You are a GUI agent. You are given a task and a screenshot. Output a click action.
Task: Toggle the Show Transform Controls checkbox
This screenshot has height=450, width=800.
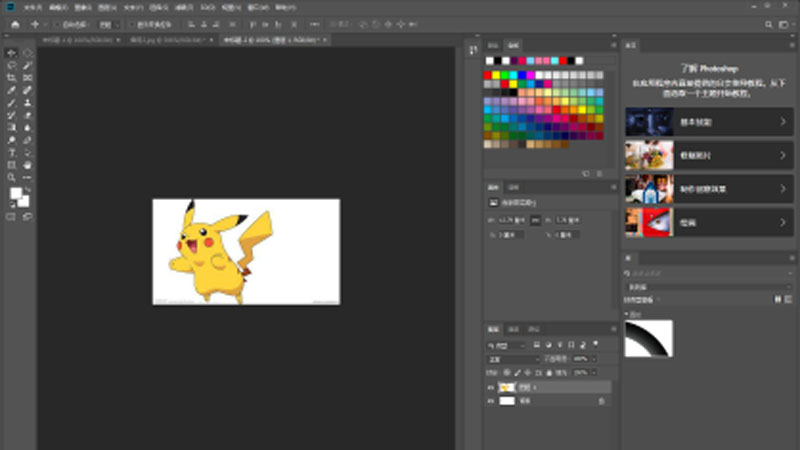click(132, 24)
